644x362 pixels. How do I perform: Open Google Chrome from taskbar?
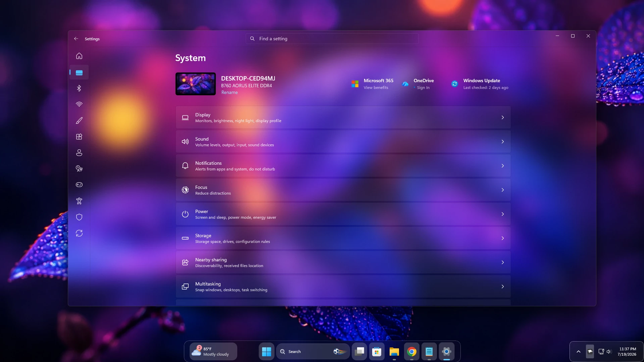pos(412,352)
